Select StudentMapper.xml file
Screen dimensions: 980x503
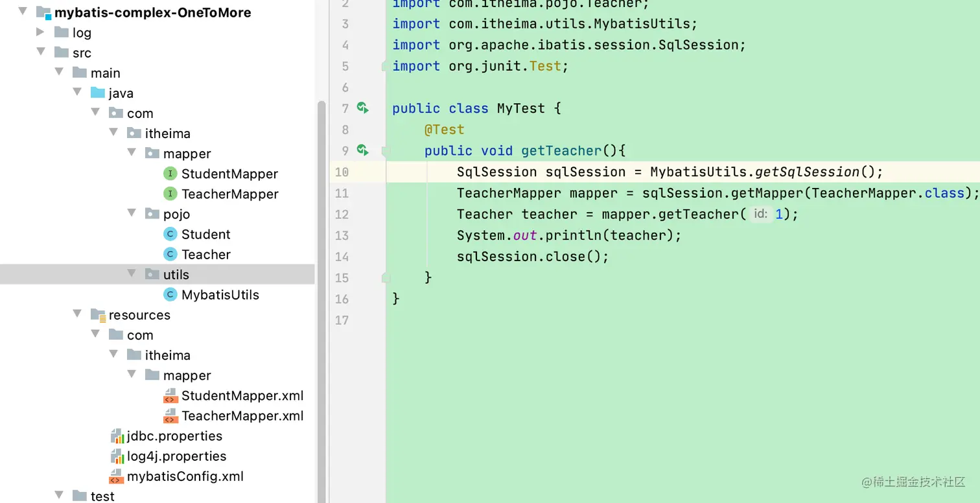click(242, 395)
